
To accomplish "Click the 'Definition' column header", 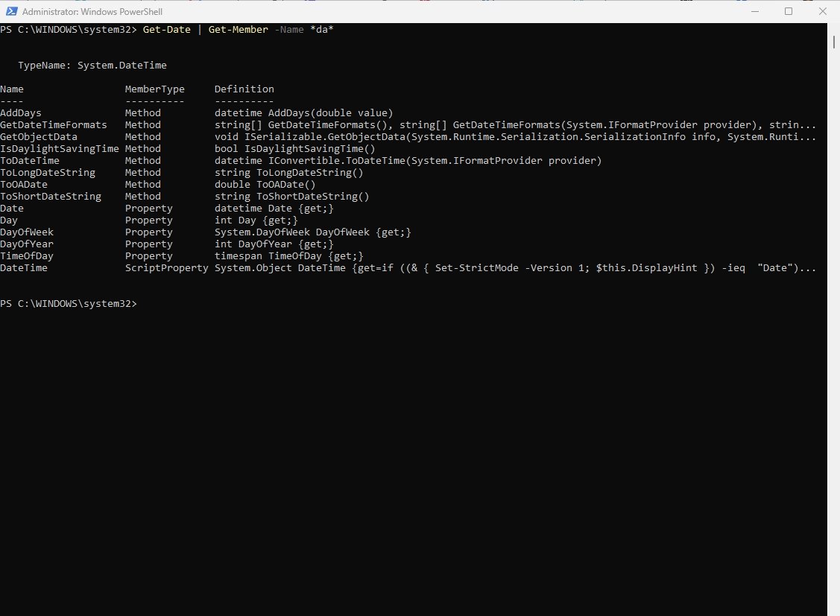I will tap(244, 89).
